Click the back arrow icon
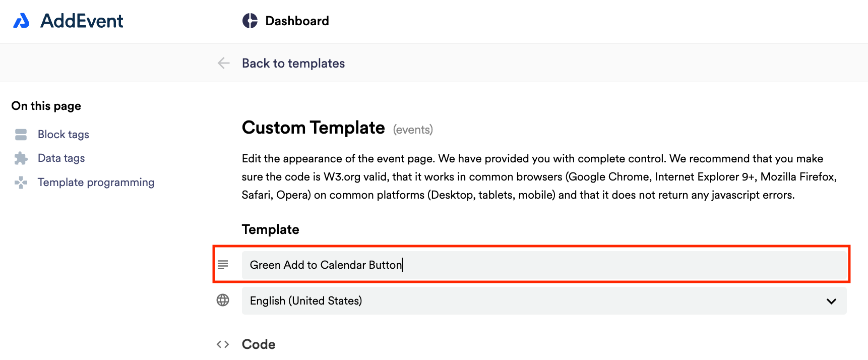Image resolution: width=868 pixels, height=360 pixels. tap(223, 63)
